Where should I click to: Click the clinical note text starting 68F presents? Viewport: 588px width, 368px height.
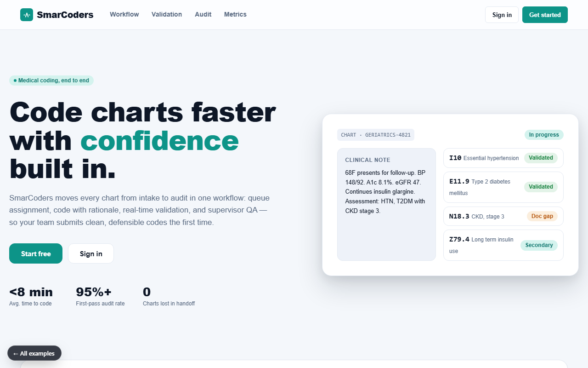coord(386,192)
